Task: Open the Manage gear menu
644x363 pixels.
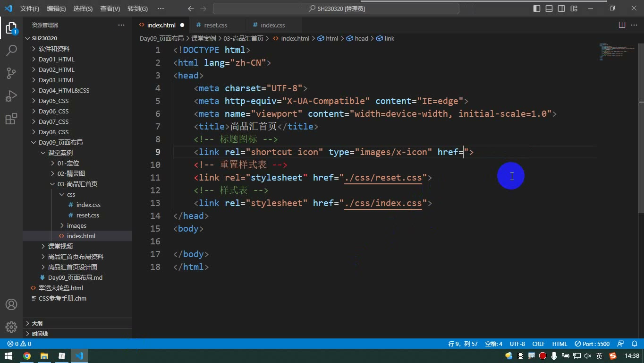Action: (11, 327)
